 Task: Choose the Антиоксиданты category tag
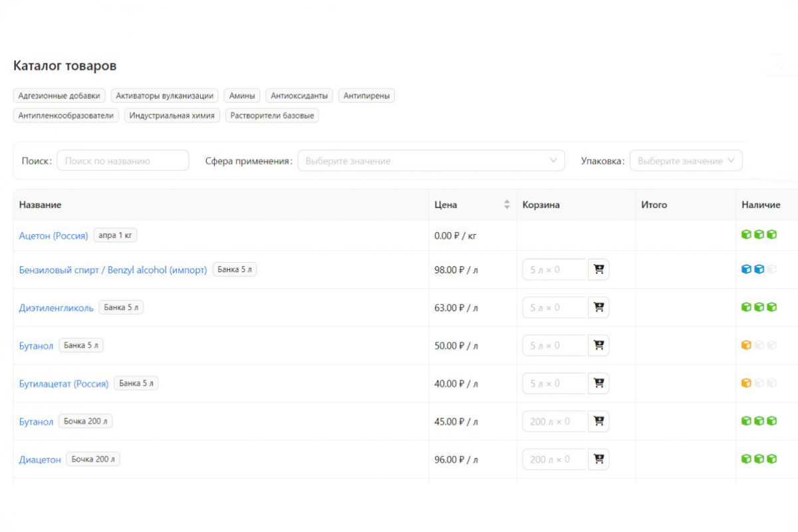click(x=299, y=96)
